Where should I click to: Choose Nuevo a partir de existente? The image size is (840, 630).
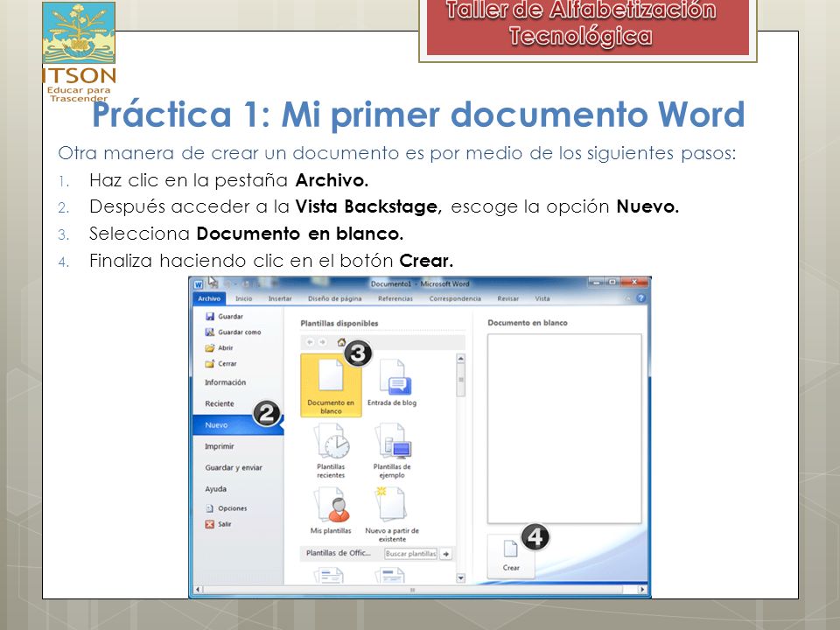click(392, 514)
